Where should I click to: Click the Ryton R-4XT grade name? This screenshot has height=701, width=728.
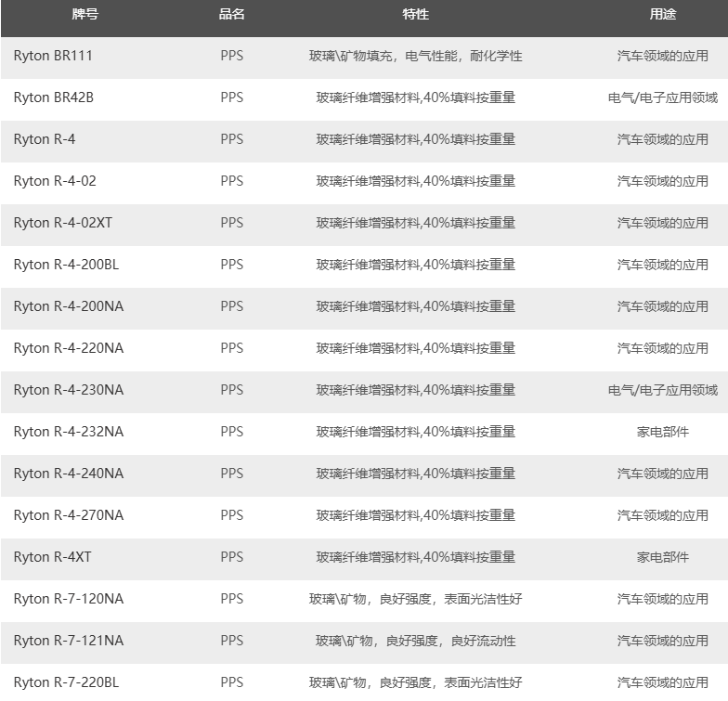(52, 557)
